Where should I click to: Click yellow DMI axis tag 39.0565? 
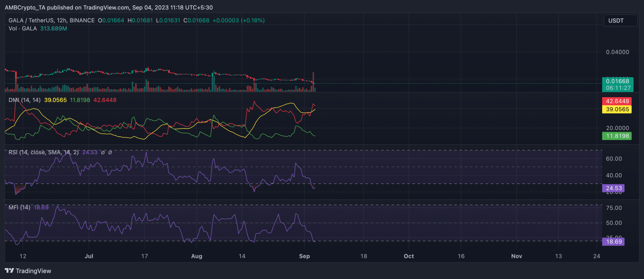tap(617, 109)
